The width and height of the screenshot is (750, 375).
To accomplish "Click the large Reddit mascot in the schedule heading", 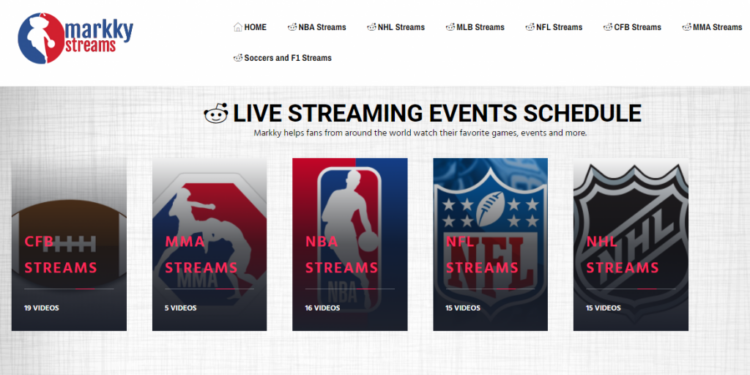I will click(216, 113).
